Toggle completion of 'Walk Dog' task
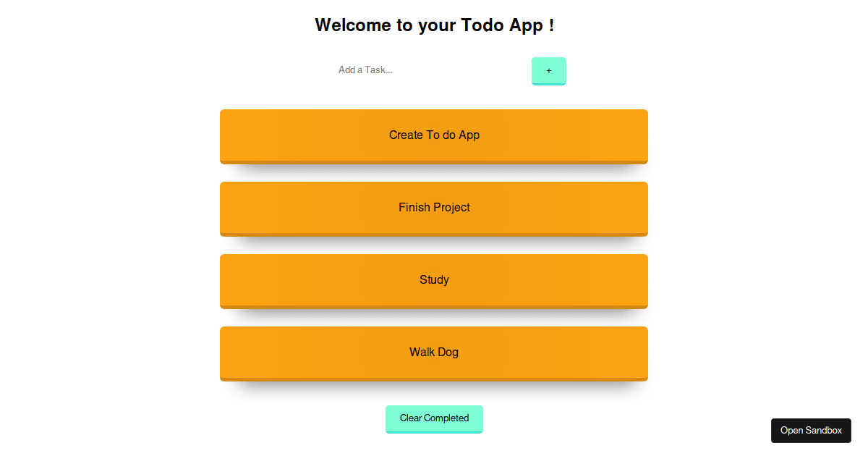Image resolution: width=868 pixels, height=456 pixels. pyautogui.click(x=434, y=352)
